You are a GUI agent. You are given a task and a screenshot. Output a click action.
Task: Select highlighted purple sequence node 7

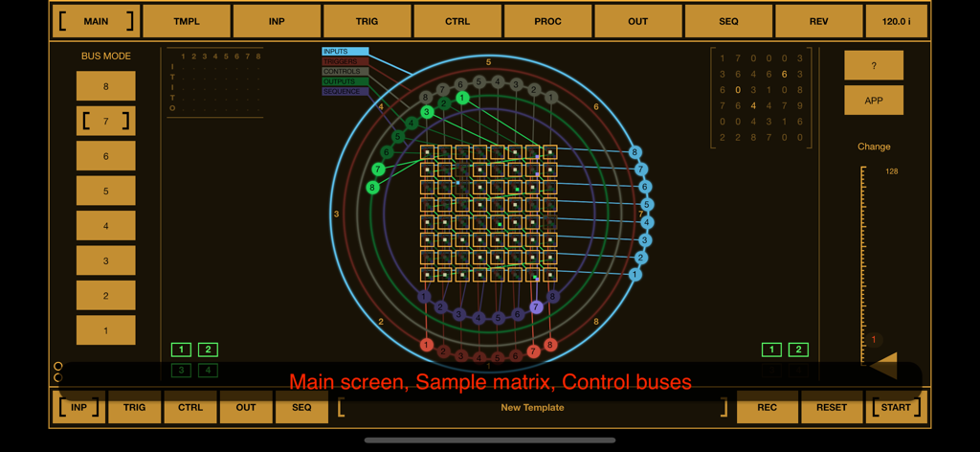point(536,307)
